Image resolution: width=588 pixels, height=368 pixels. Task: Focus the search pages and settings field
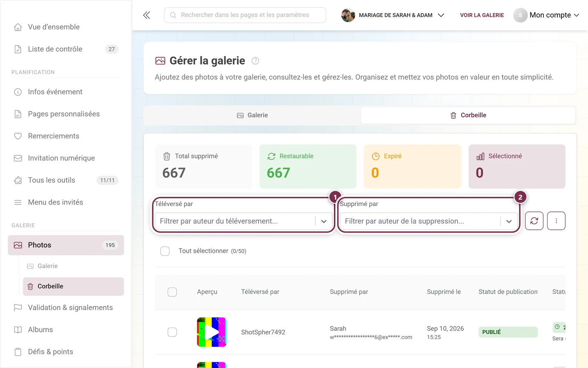245,15
